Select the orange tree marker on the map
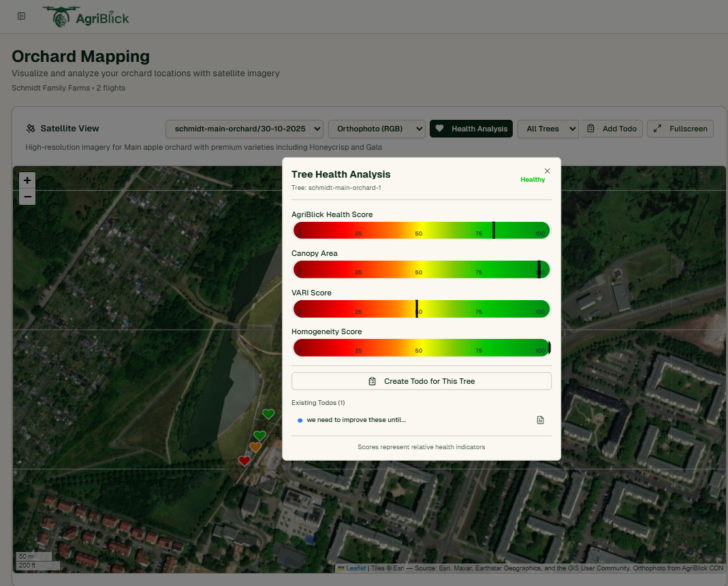 pos(255,446)
